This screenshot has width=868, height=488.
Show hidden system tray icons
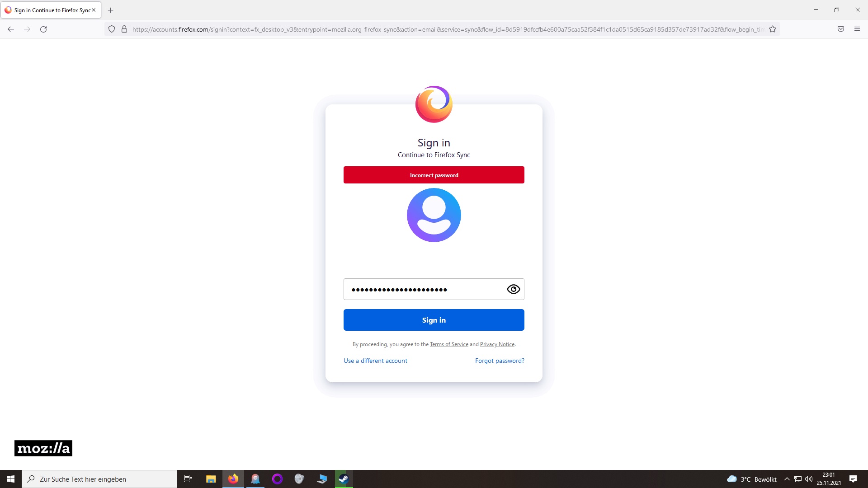point(787,479)
